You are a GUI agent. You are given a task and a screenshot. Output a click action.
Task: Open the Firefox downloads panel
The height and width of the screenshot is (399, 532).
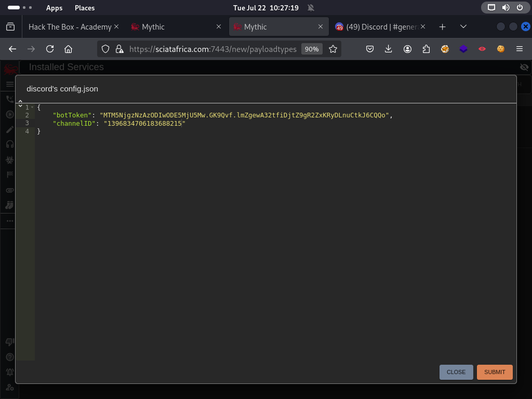(x=388, y=49)
